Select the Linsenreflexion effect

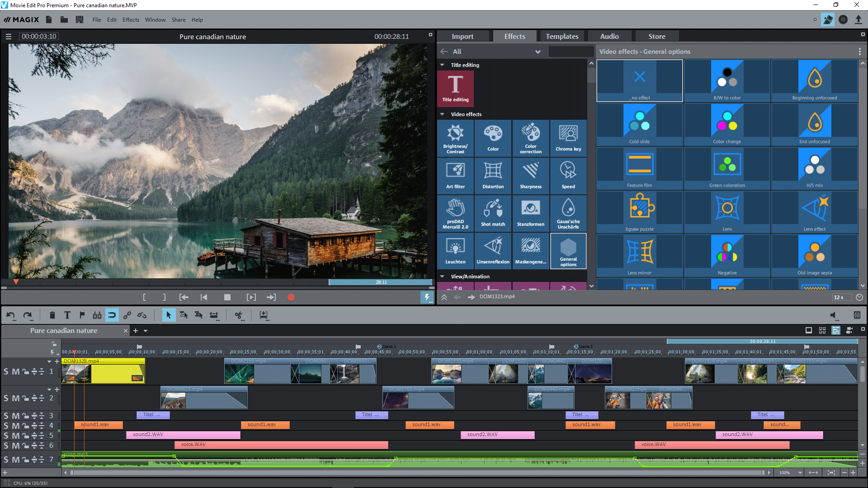point(493,251)
